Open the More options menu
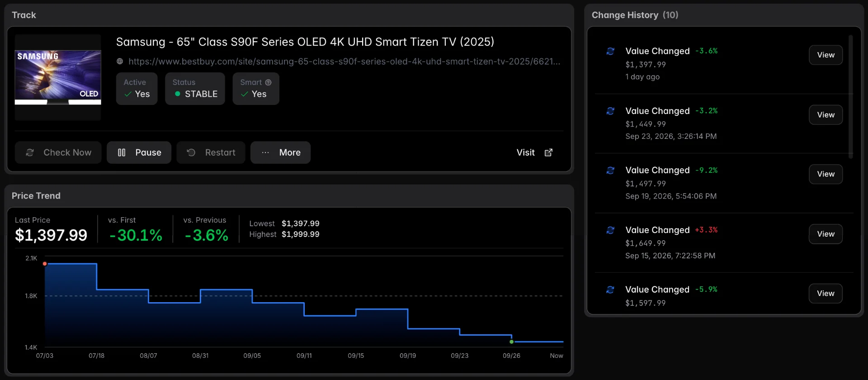The image size is (868, 380). tap(280, 152)
